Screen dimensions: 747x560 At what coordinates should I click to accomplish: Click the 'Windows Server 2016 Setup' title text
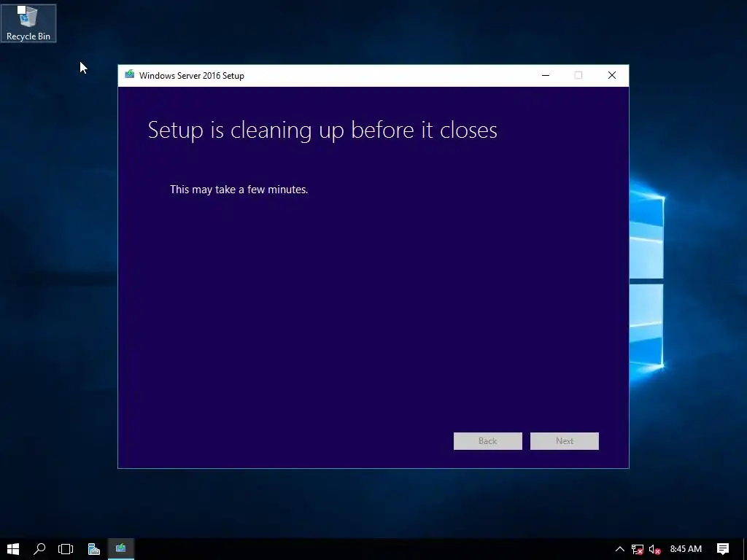[192, 76]
